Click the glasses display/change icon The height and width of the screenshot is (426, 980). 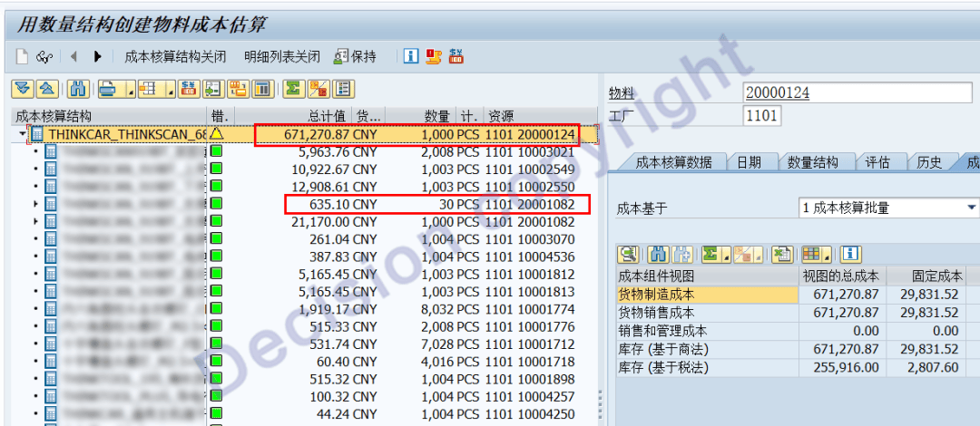[44, 56]
